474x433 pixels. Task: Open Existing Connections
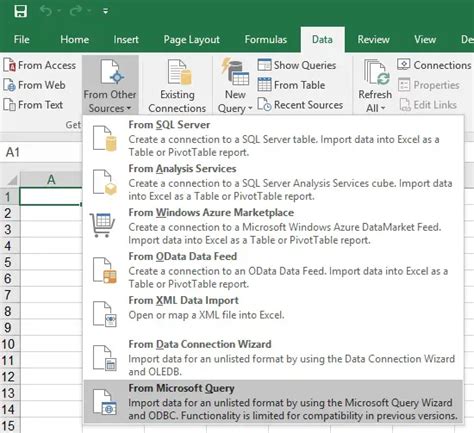[x=177, y=86]
